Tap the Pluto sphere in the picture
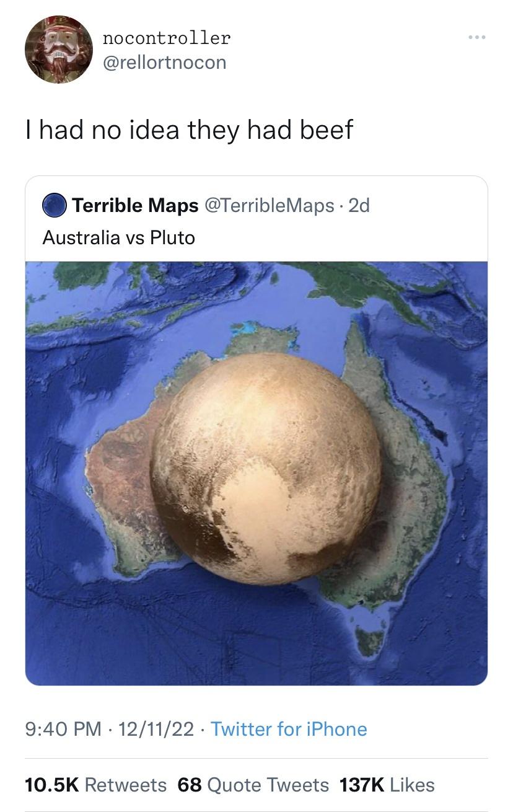 click(x=266, y=469)
